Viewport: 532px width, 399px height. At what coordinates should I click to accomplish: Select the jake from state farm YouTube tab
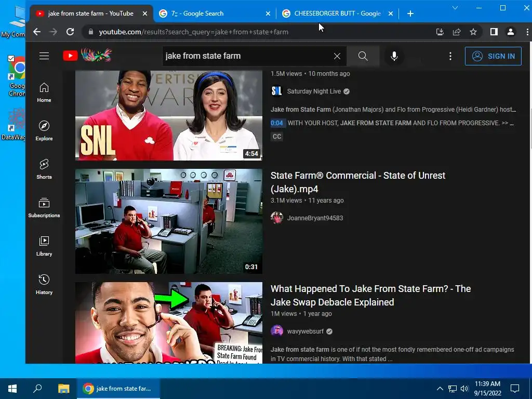pos(90,14)
